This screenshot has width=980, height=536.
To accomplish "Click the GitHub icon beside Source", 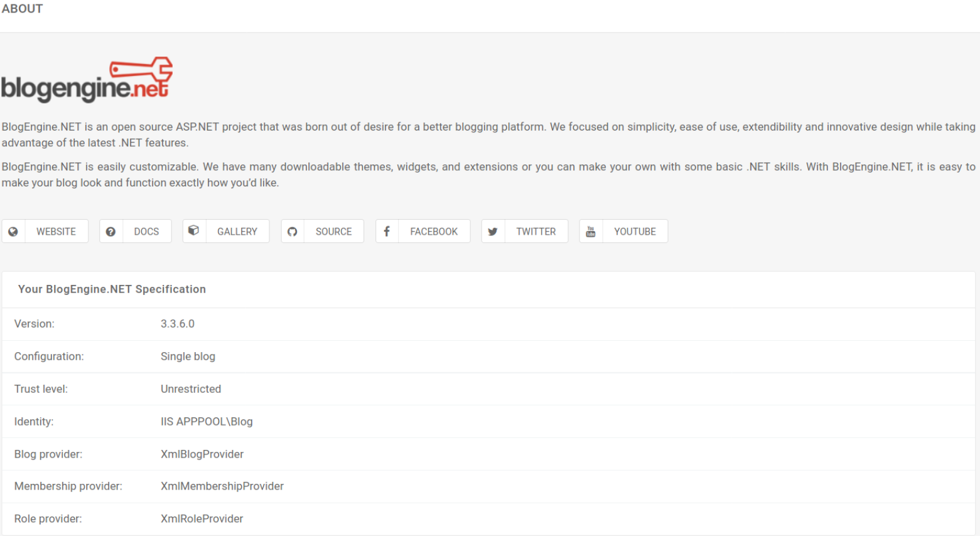I will coord(293,232).
